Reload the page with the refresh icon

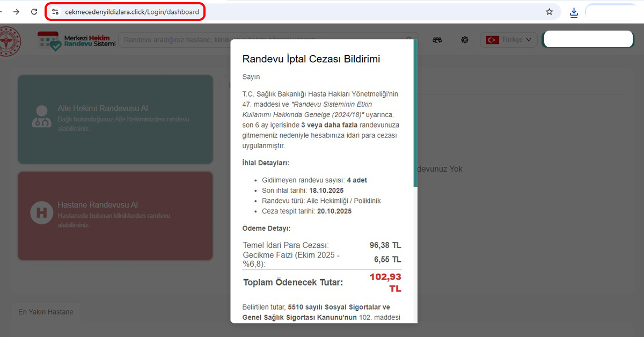tap(34, 12)
